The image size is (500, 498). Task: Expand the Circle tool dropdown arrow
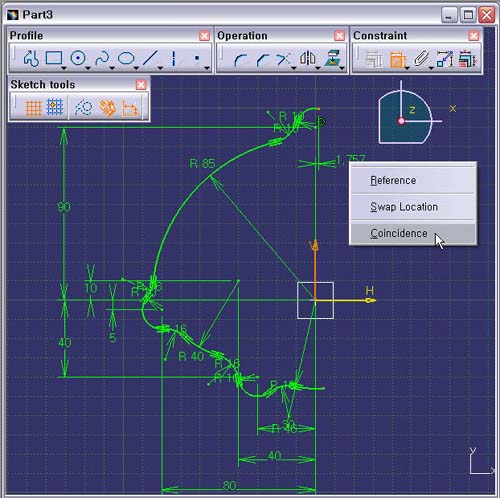[x=88, y=68]
